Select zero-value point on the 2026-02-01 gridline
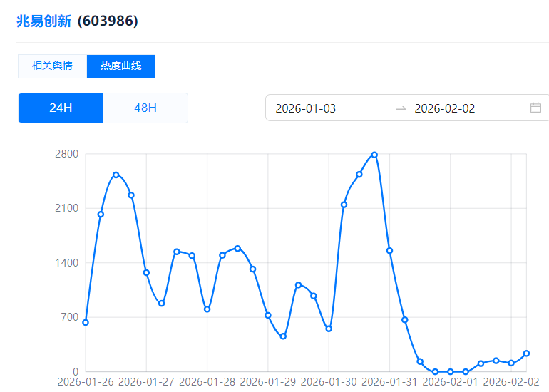This screenshot has height=392, width=549. (x=451, y=371)
